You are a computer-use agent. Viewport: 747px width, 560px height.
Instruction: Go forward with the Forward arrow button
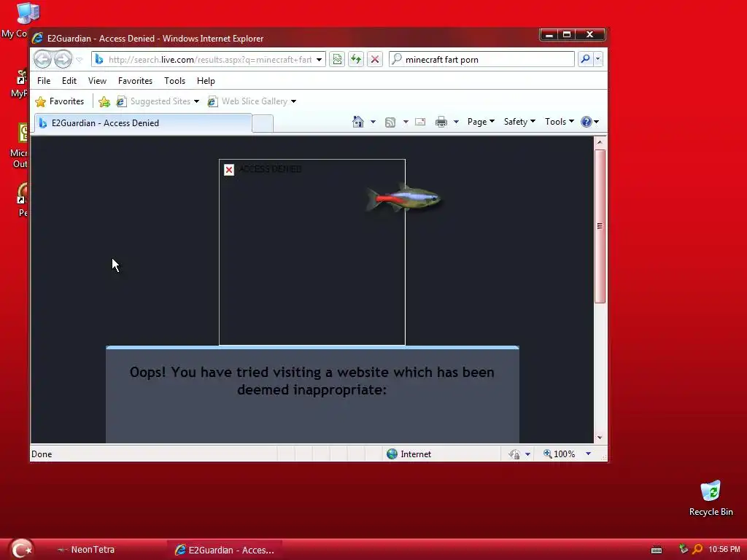(x=63, y=60)
